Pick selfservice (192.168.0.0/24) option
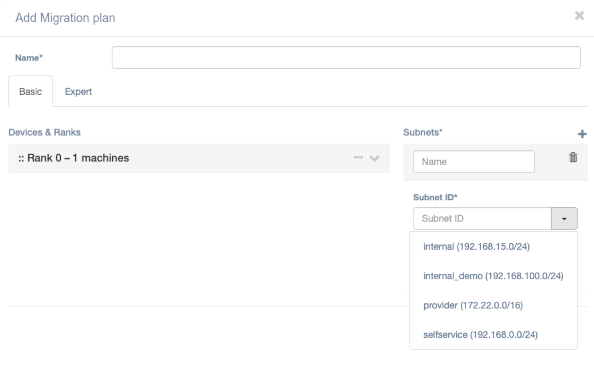594x365 pixels. click(480, 335)
